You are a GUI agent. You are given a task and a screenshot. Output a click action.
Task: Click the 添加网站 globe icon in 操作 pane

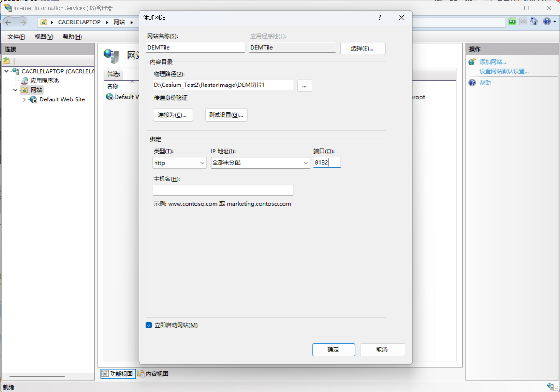[472, 62]
